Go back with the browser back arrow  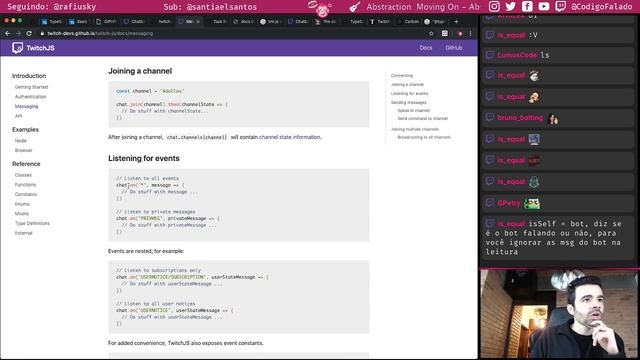[x=8, y=33]
